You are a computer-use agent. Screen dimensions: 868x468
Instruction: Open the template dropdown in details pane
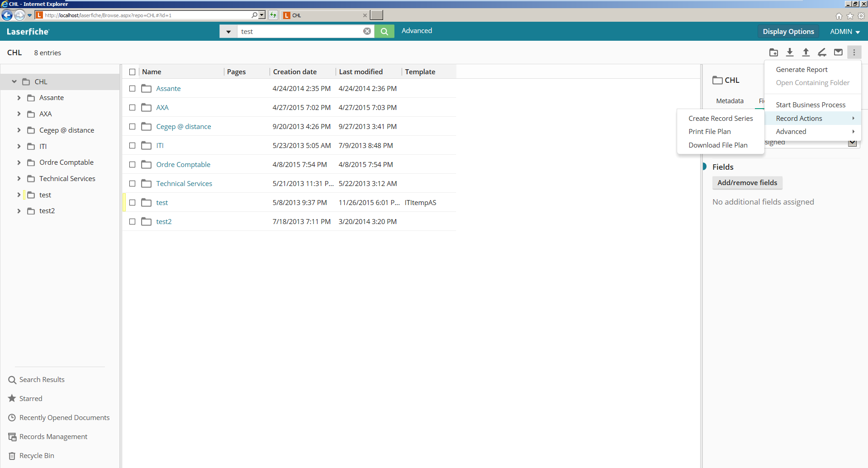[x=852, y=143]
